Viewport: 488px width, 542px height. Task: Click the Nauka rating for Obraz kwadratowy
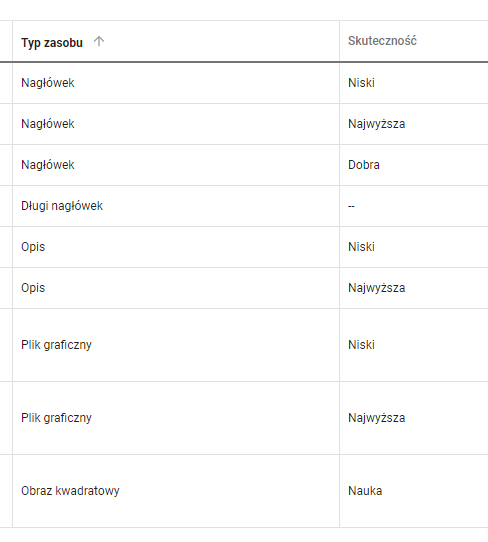tap(365, 491)
